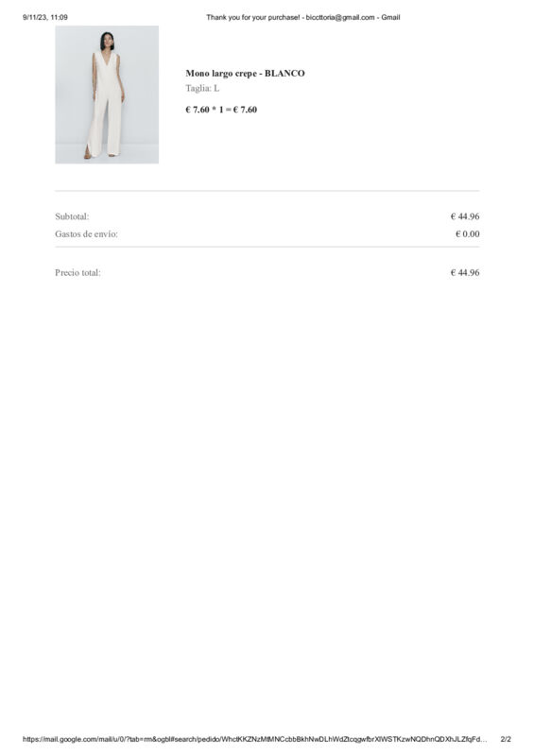Viewport: 534px width, 756px height.
Task: Open the mail.google.com URL in the footer
Action: click(254, 739)
